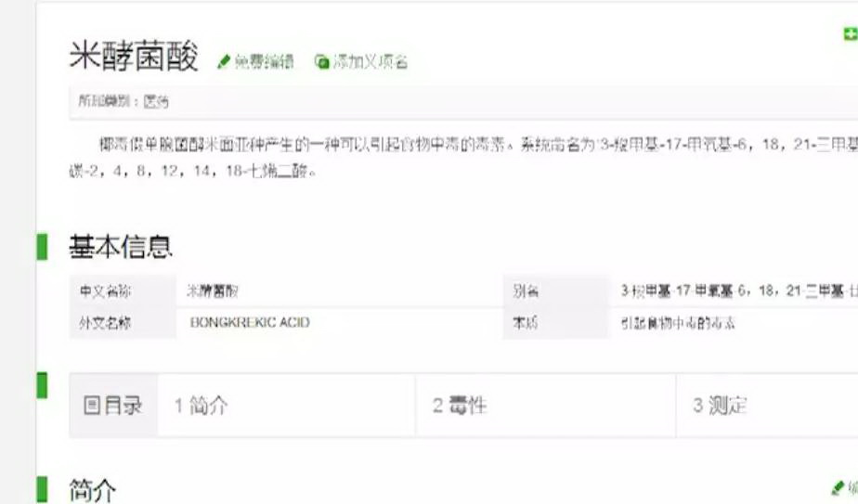Click the 基本信息 section heading
Screen dimensions: 858x504
(121, 247)
